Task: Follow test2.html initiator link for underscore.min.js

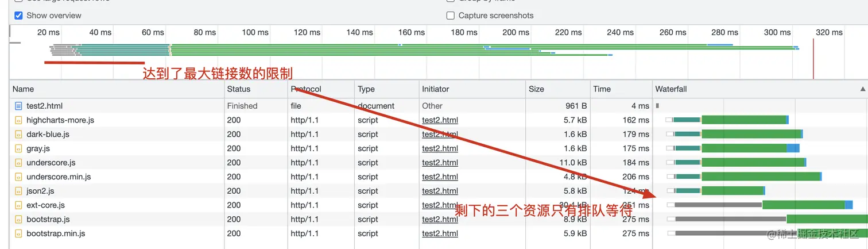Action: click(440, 177)
